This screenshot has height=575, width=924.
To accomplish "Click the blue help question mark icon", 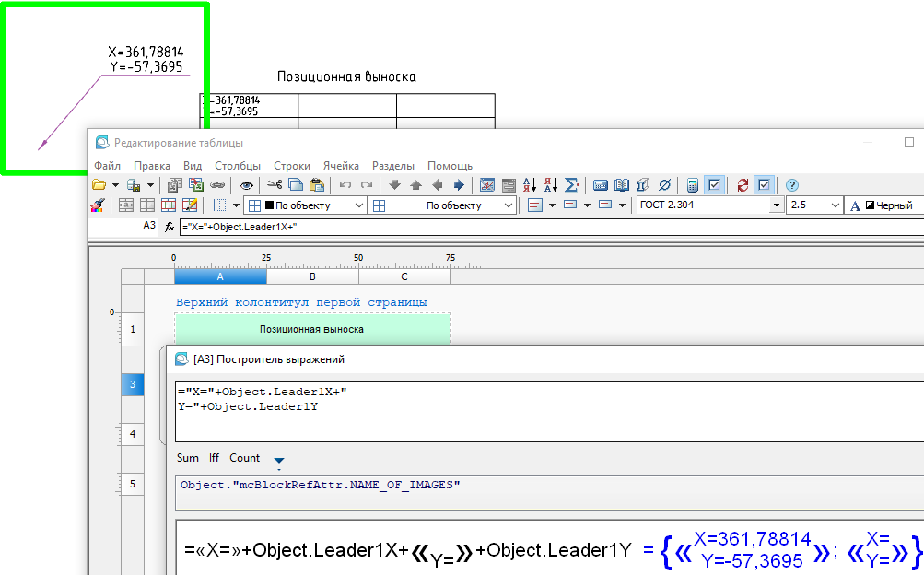I will pos(791,185).
